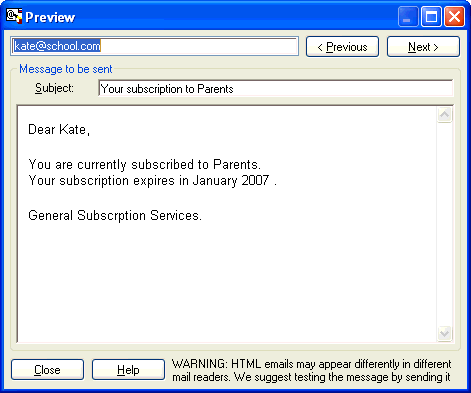Select the kate@school.com recipient field
Viewport: 471px width, 393px height.
[154, 46]
